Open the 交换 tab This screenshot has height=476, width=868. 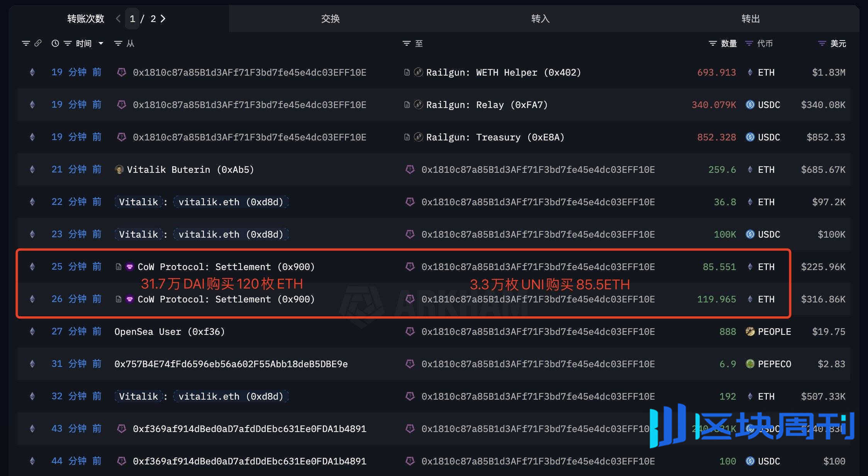pyautogui.click(x=331, y=19)
